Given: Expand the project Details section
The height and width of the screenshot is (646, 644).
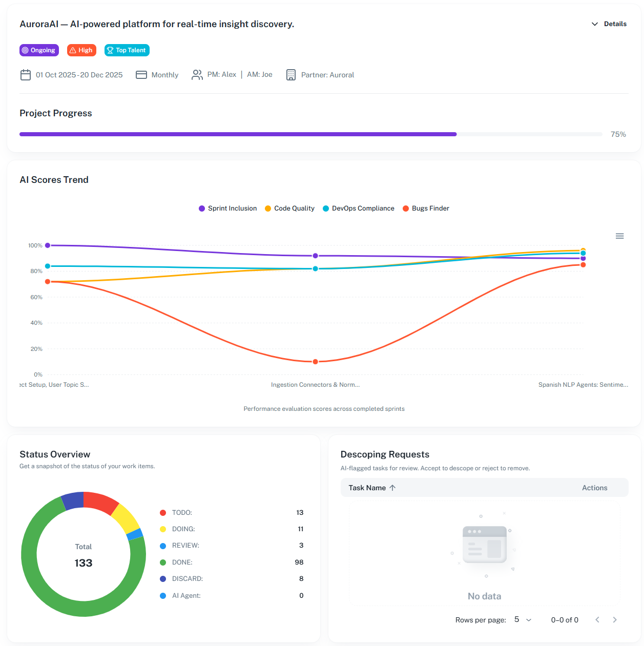Looking at the screenshot, I should pyautogui.click(x=609, y=24).
